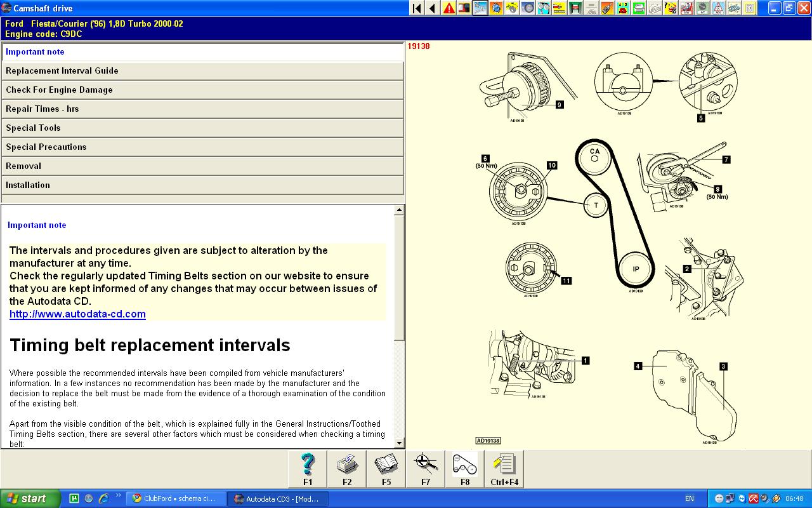Image resolution: width=812 pixels, height=508 pixels.
Task: Click the F2 printer icon
Action: click(x=347, y=469)
